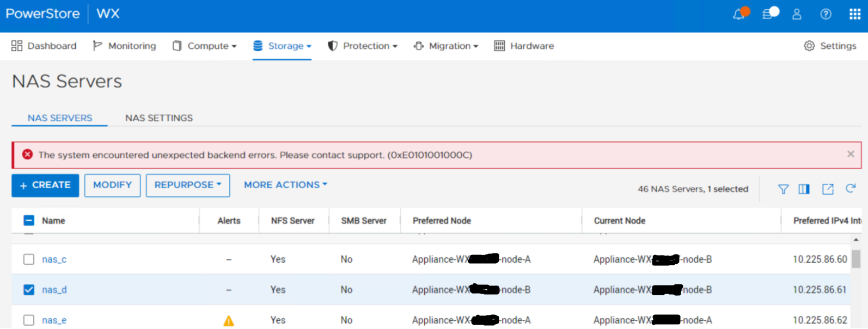The width and height of the screenshot is (868, 329).
Task: Check the nas_c row checkbox
Action: tap(29, 259)
